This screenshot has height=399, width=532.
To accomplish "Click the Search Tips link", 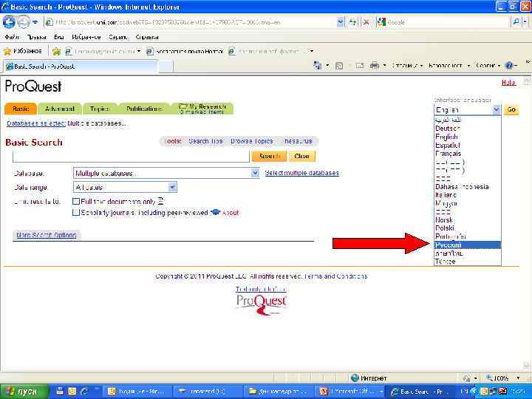I will pyautogui.click(x=205, y=141).
